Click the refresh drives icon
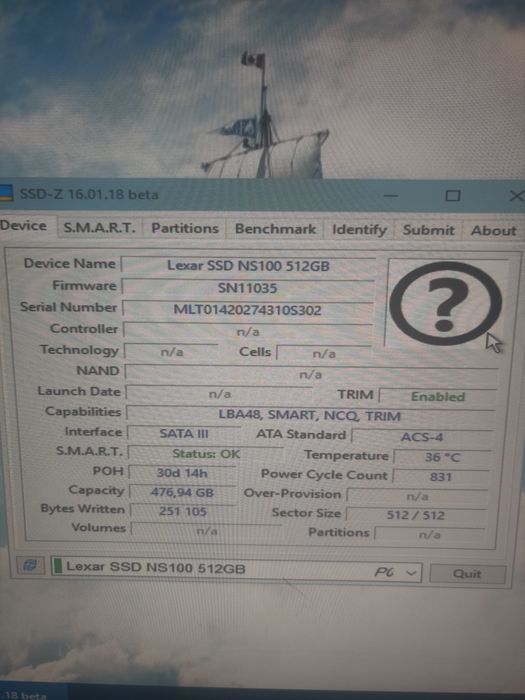 [30, 565]
